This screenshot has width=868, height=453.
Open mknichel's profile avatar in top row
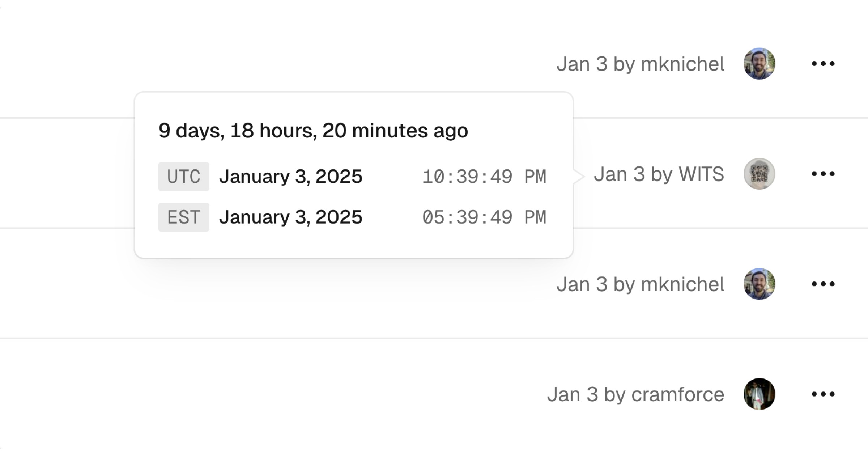click(x=759, y=63)
